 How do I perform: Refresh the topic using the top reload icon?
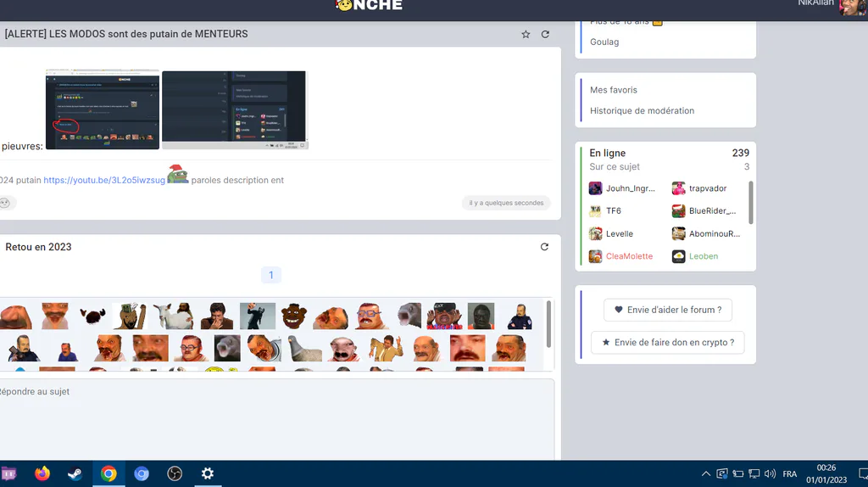pos(545,34)
